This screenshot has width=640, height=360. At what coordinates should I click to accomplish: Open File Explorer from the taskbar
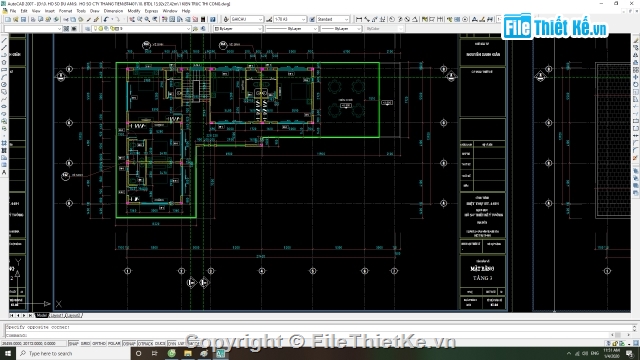[188, 353]
